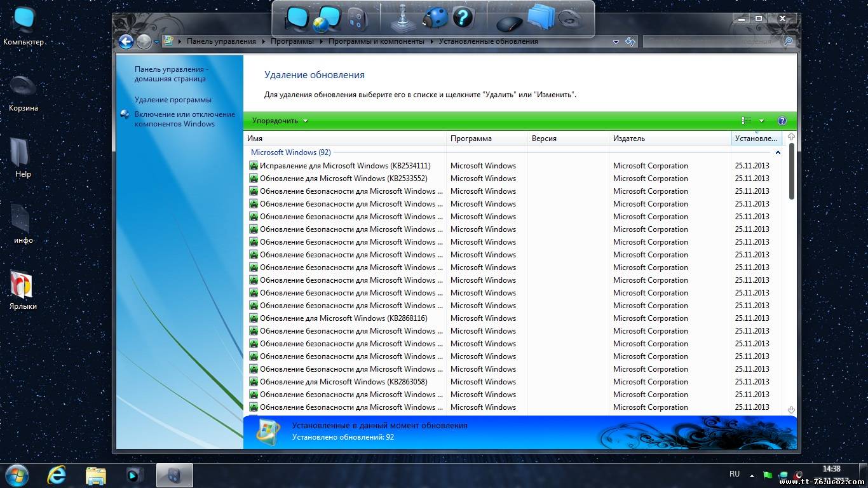The width and height of the screenshot is (868, 488).
Task: Open the Упорядочить dropdown
Action: 280,121
